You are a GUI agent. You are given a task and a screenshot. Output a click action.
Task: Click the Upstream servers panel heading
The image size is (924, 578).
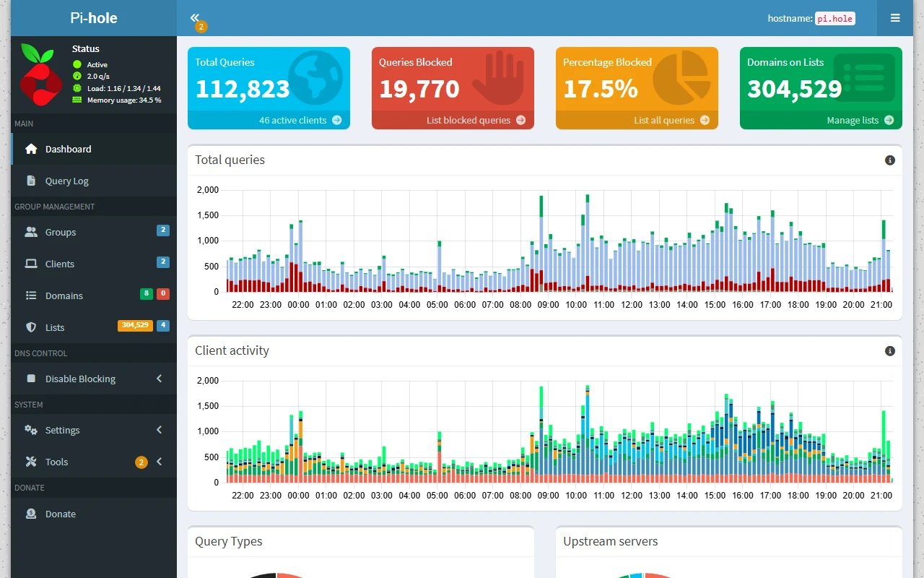[611, 541]
